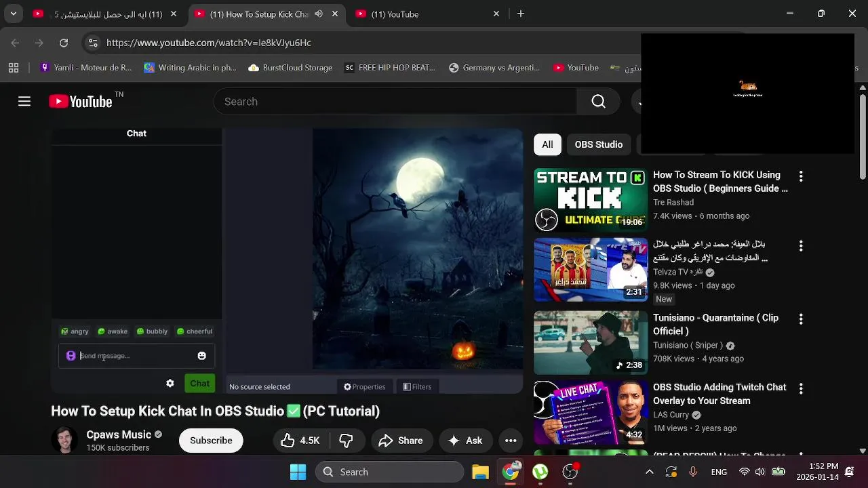Screen dimensions: 868x488
Task: Open FREE HIP HOP BEAT bookmark
Action: (x=390, y=68)
